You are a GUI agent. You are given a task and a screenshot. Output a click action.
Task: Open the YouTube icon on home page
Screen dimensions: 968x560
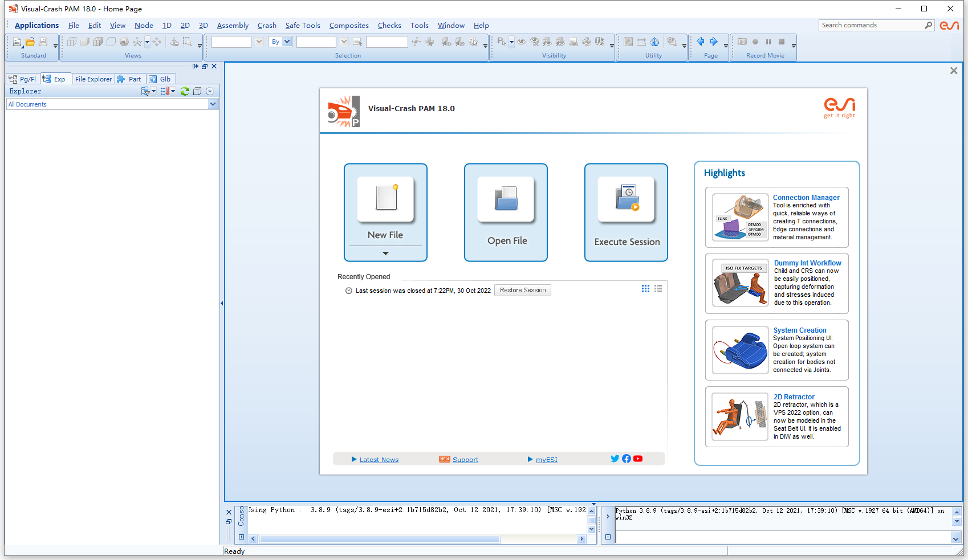[638, 459]
